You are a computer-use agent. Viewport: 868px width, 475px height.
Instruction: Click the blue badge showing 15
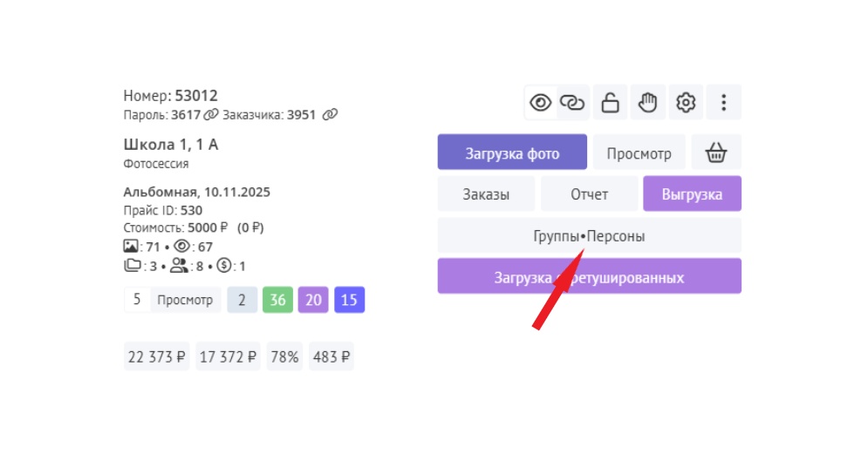pyautogui.click(x=349, y=300)
